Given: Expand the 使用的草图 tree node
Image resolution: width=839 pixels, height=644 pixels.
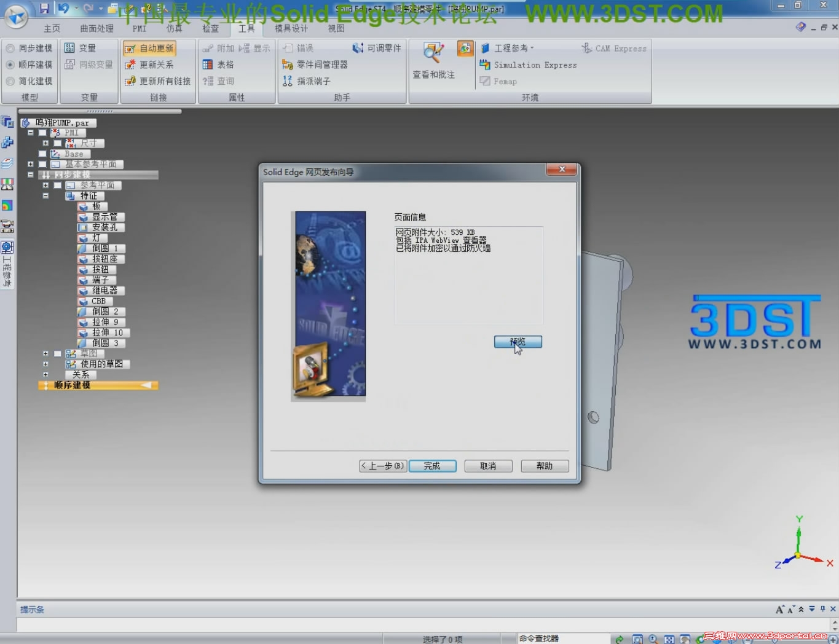Looking at the screenshot, I should 45,364.
